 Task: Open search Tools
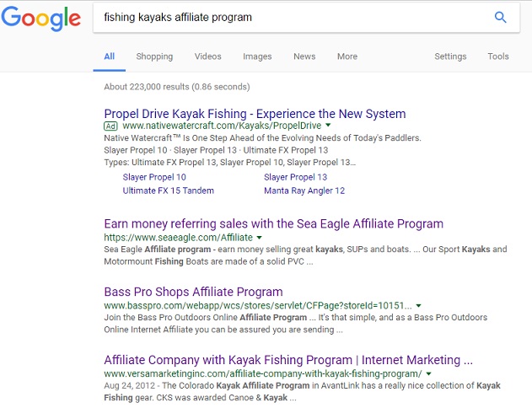(x=498, y=56)
